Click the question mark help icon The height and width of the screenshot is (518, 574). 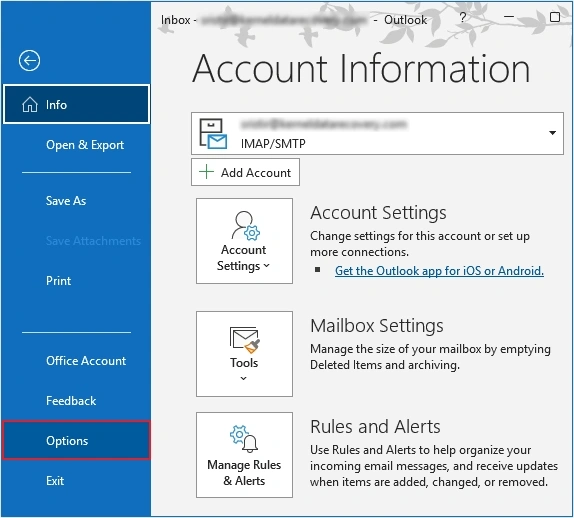point(463,17)
